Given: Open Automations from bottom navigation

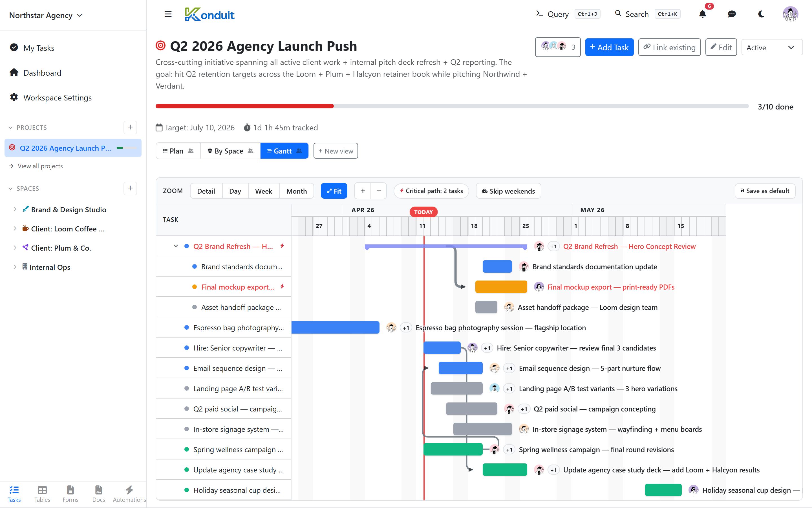Looking at the screenshot, I should (x=129, y=494).
